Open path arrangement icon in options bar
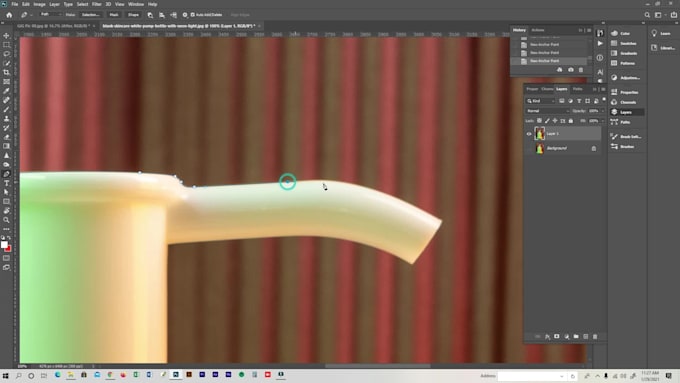The width and height of the screenshot is (680, 383). click(x=173, y=15)
